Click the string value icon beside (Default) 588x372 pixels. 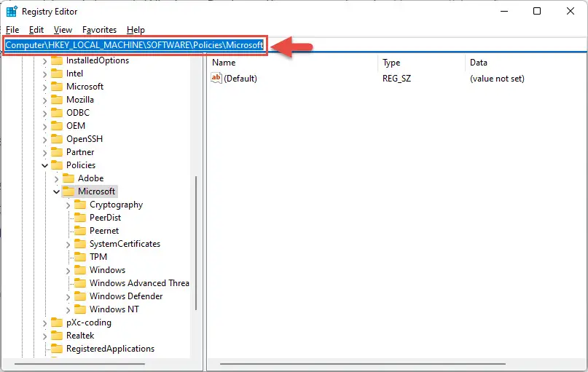pos(216,78)
